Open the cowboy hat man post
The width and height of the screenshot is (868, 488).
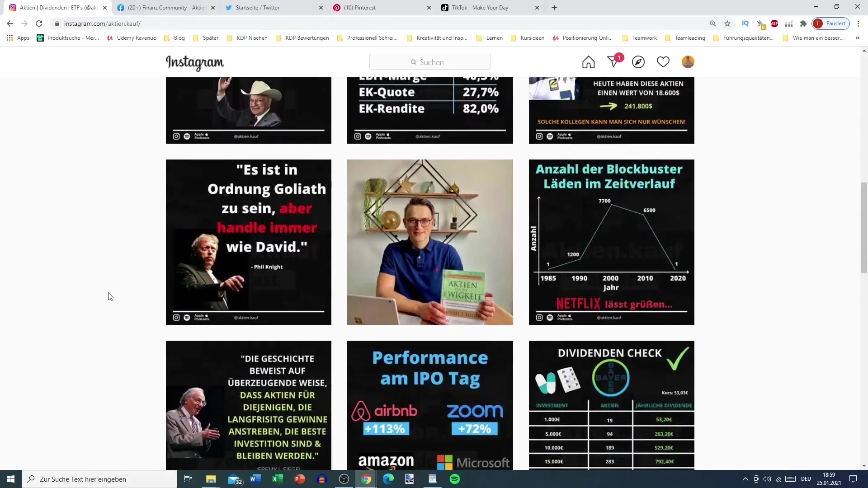coord(249,110)
